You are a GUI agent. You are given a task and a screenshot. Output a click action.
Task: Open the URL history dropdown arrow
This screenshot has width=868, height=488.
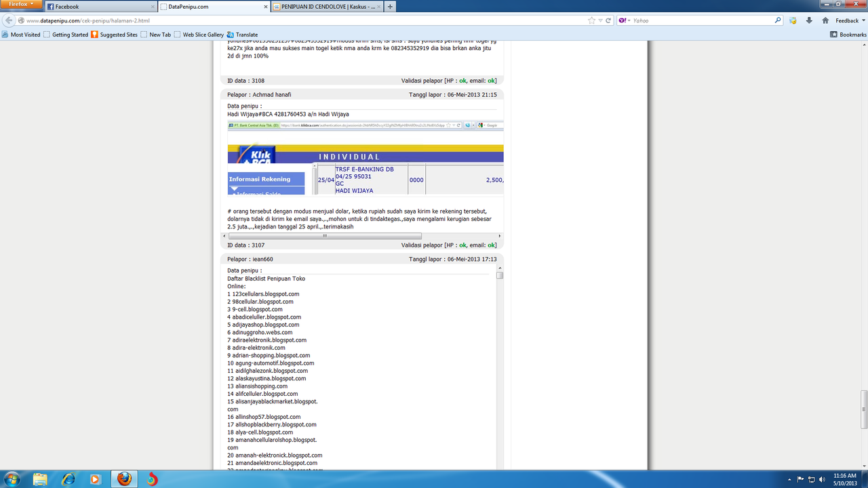600,20
